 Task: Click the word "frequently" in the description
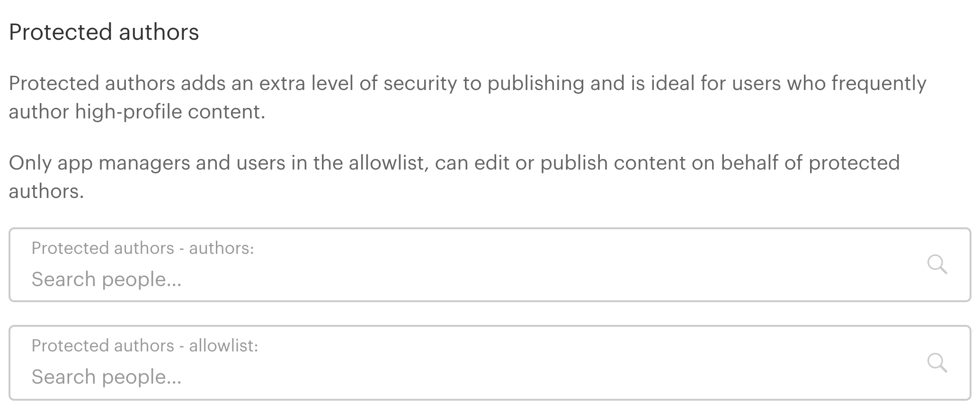click(879, 83)
